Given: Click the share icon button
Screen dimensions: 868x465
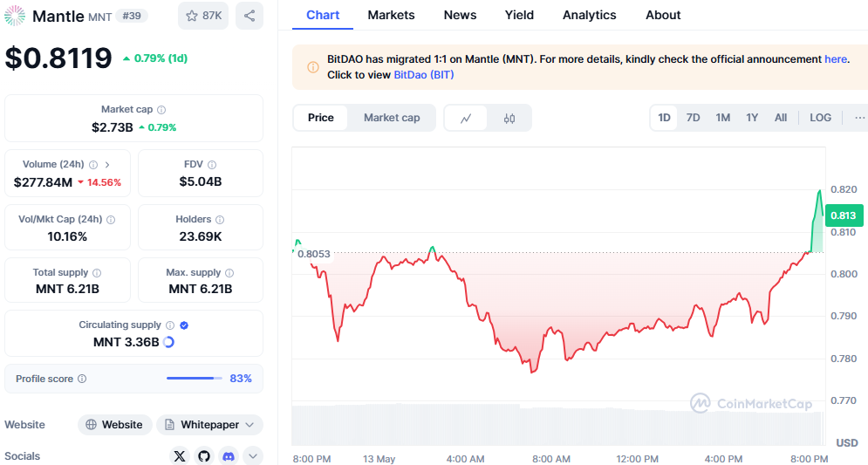Looking at the screenshot, I should 249,16.
